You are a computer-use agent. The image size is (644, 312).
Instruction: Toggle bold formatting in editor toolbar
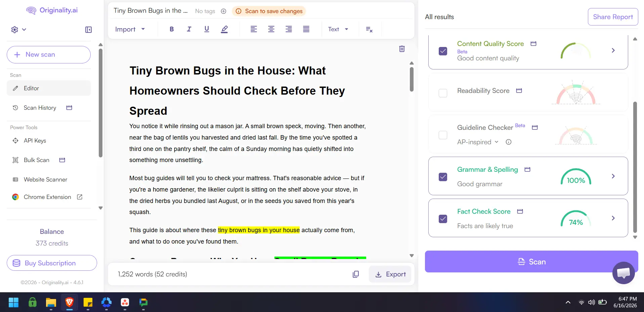pos(172,29)
